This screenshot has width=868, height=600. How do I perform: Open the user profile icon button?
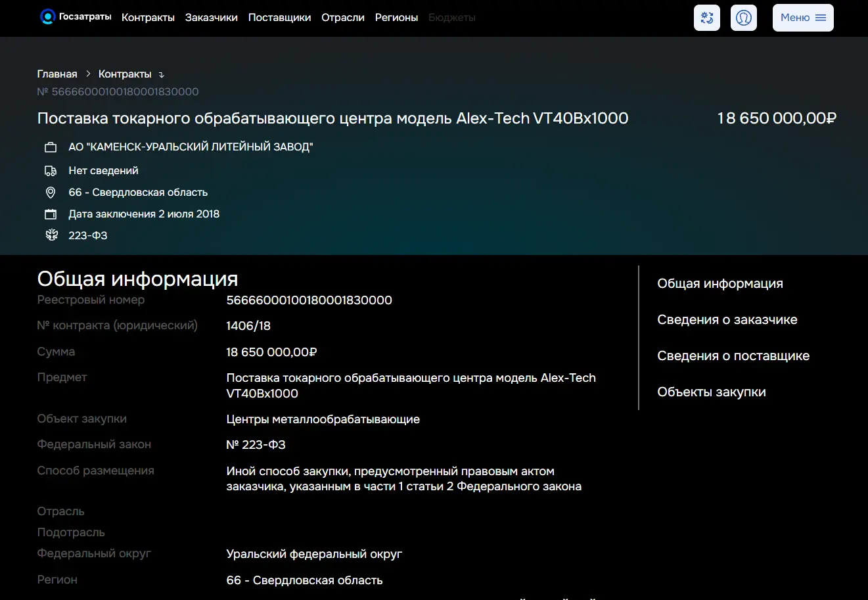tap(744, 18)
